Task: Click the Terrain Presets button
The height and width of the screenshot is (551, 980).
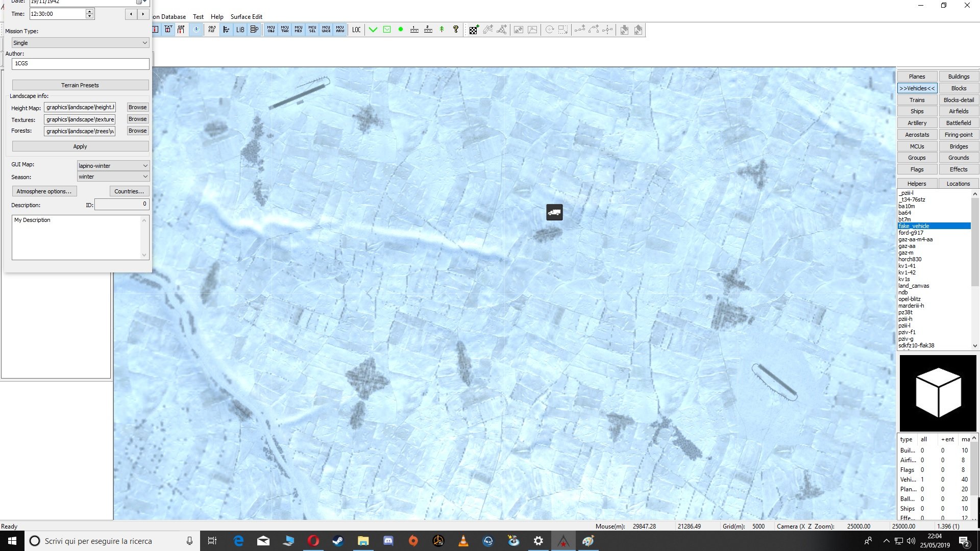Action: click(80, 85)
